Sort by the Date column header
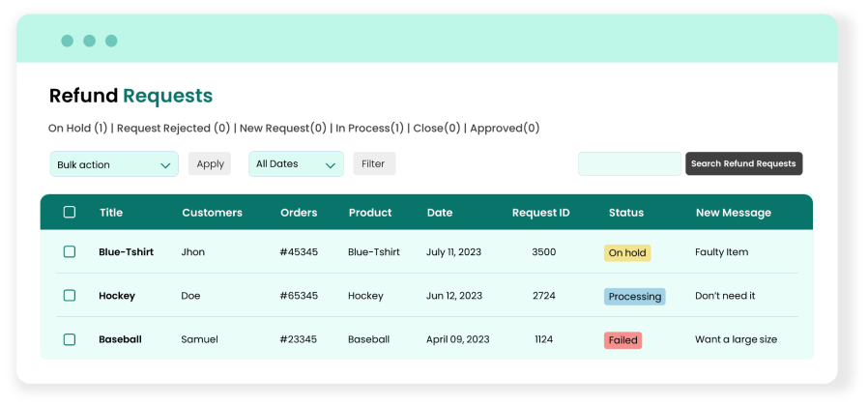 coord(440,213)
